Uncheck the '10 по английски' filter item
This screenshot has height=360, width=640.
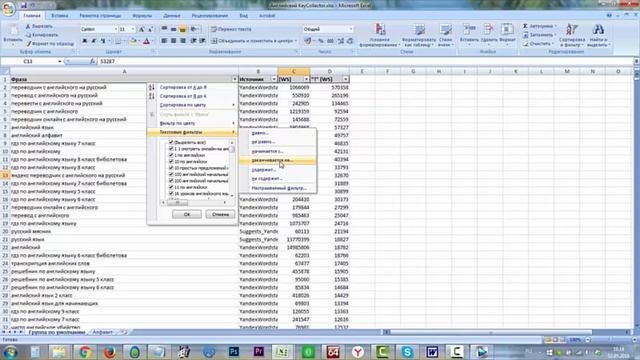click(x=171, y=162)
